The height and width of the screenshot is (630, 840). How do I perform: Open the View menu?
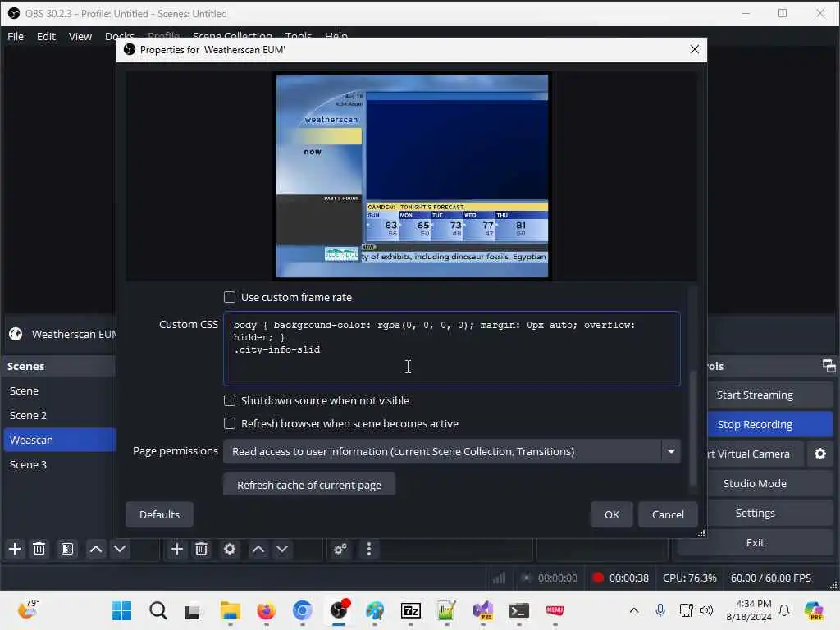80,36
